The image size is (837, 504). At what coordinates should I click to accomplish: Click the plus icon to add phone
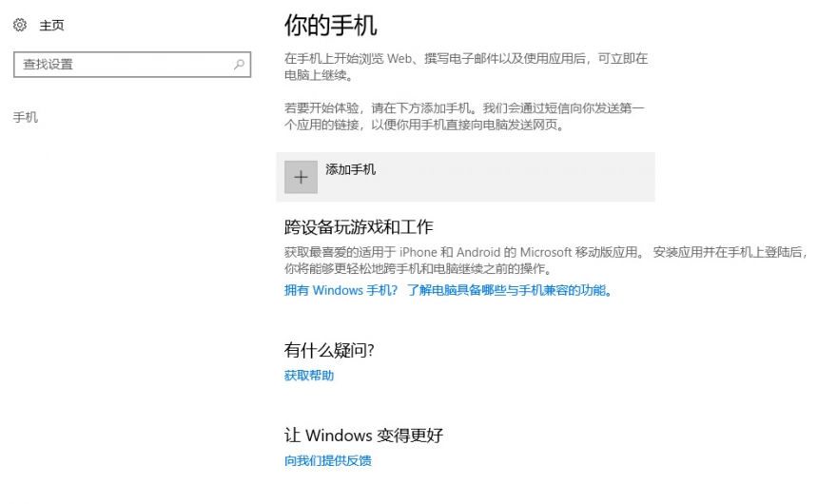pyautogui.click(x=302, y=177)
